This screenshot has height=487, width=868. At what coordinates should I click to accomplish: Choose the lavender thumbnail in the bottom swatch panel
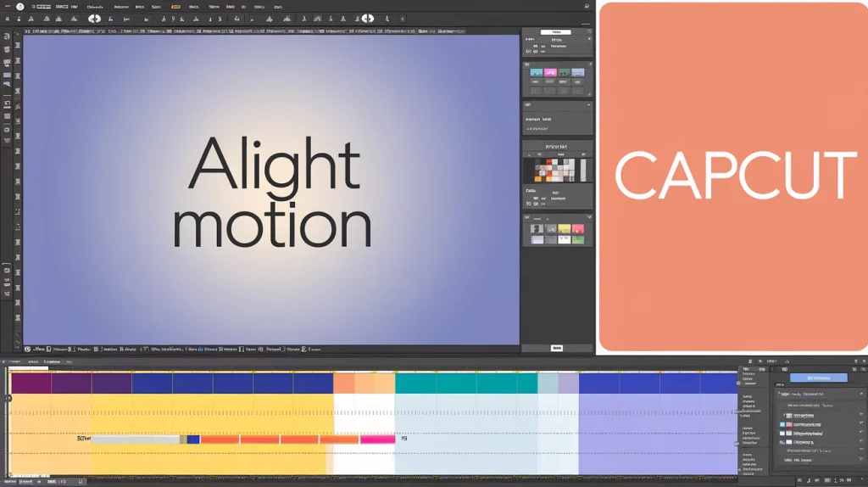coord(537,239)
